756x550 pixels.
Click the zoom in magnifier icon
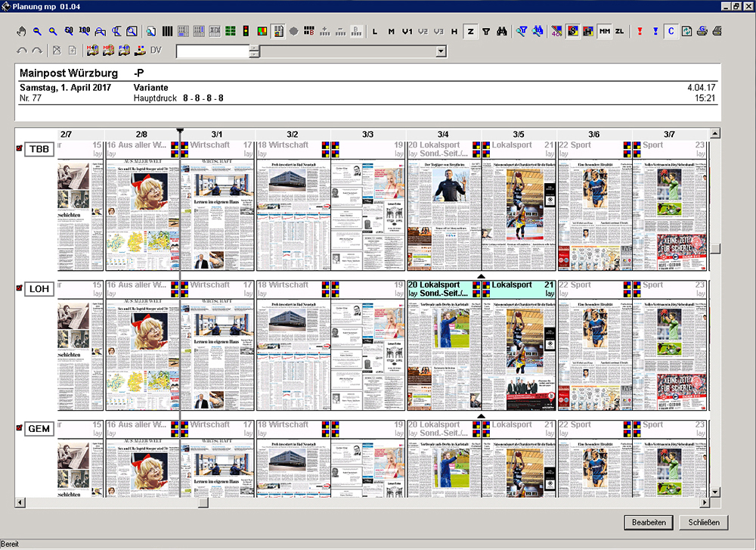[53, 31]
